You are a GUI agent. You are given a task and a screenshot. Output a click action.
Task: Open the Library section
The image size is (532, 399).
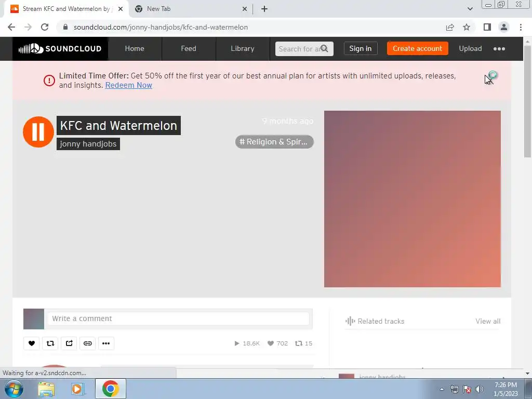point(242,48)
